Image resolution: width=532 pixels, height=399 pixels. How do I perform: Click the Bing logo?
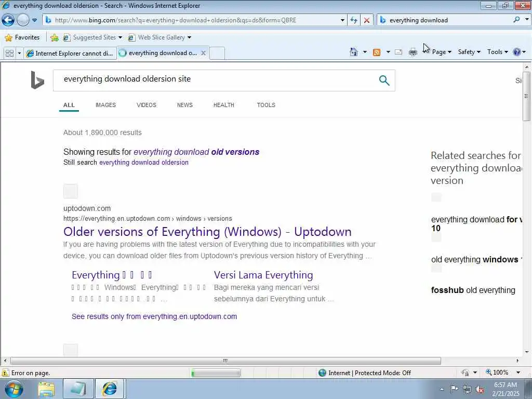[x=37, y=80]
